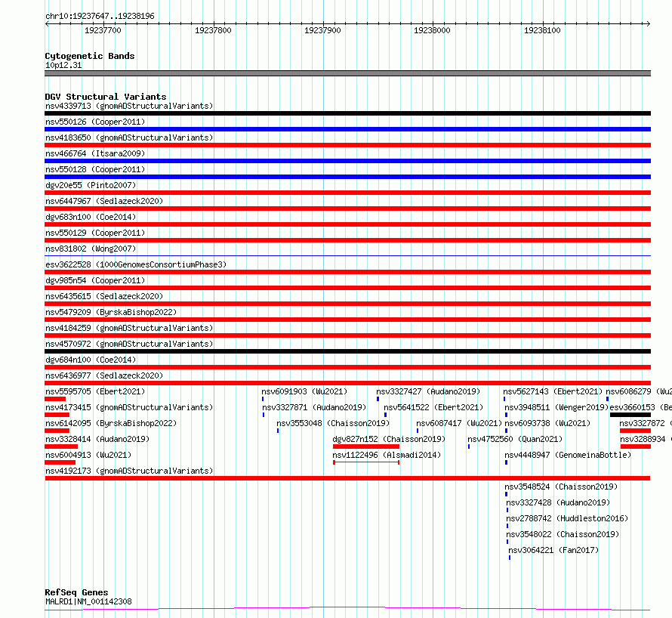Screen dimensions: 672x618
Task: Click the nsv3327872 variant label
Action: click(x=646, y=423)
